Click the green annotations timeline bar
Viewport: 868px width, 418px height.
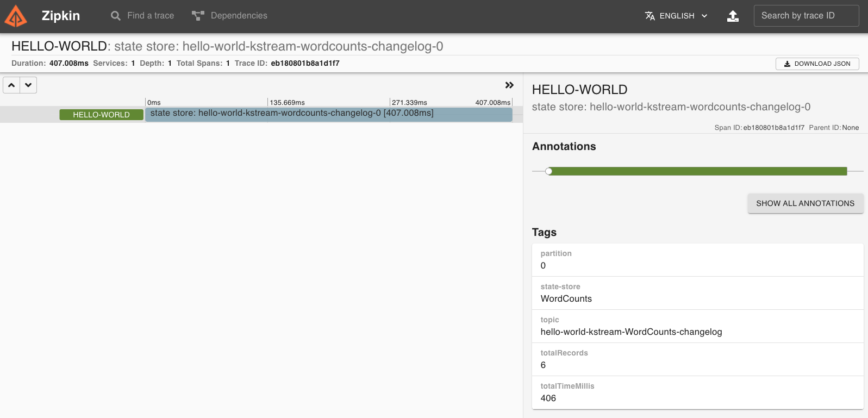tap(698, 171)
